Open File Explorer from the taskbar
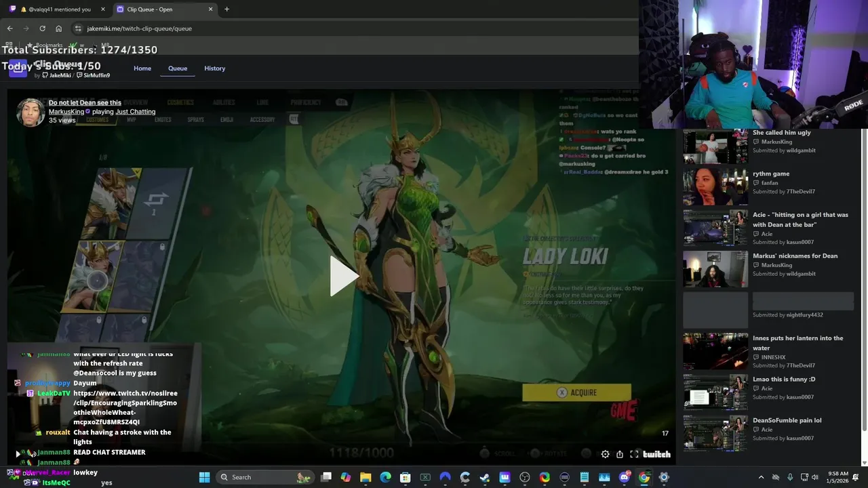This screenshot has width=868, height=488. [x=366, y=477]
